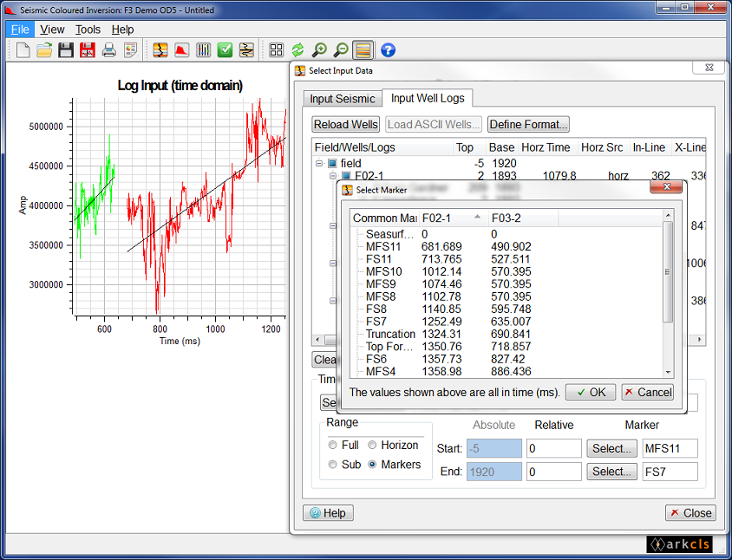The height and width of the screenshot is (560, 732).
Task: Open the Tools menu
Action: point(88,29)
